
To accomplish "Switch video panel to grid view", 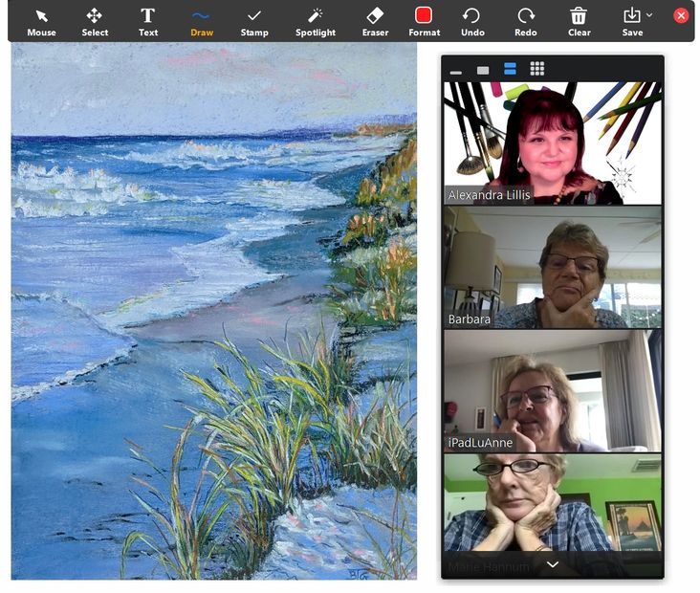I will point(536,69).
